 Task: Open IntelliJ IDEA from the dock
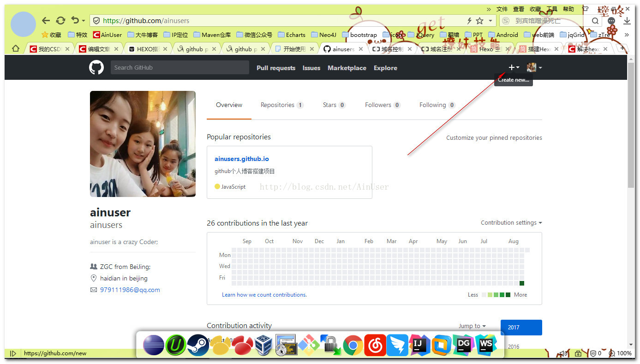pos(419,345)
